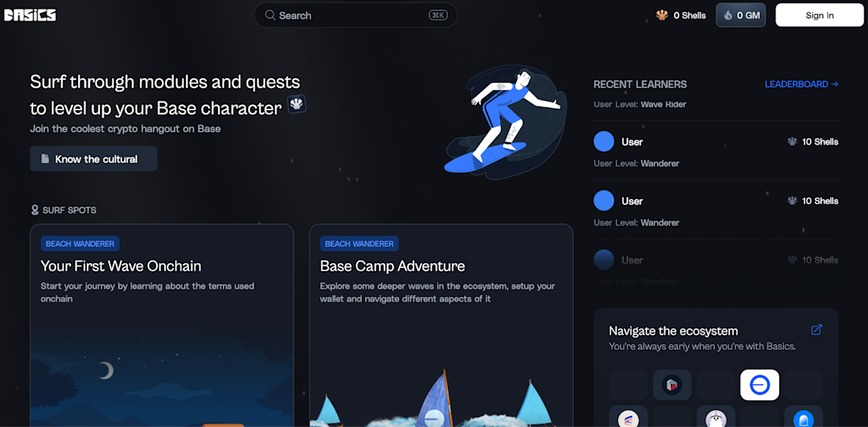This screenshot has width=868, height=427.
Task: Open the Base Camp Adventure module card
Action: point(441,326)
